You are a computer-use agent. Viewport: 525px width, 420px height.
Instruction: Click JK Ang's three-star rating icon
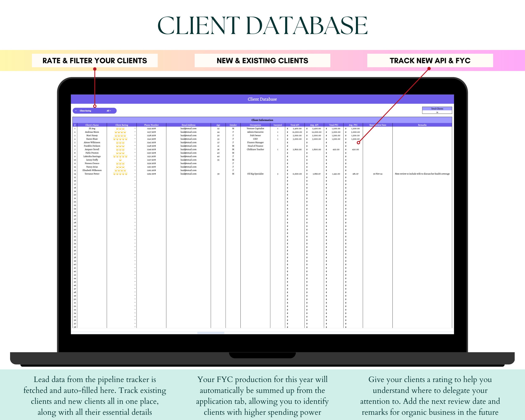120,129
